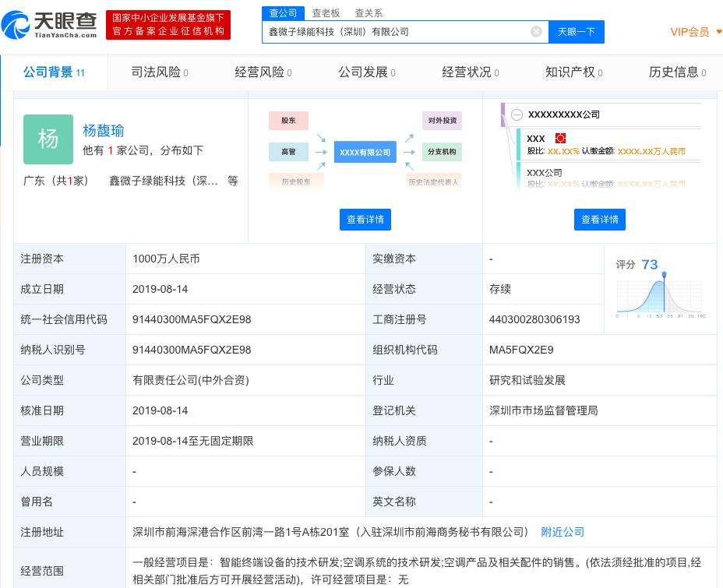Open the VIP会员 link
723x588 pixels.
click(689, 32)
